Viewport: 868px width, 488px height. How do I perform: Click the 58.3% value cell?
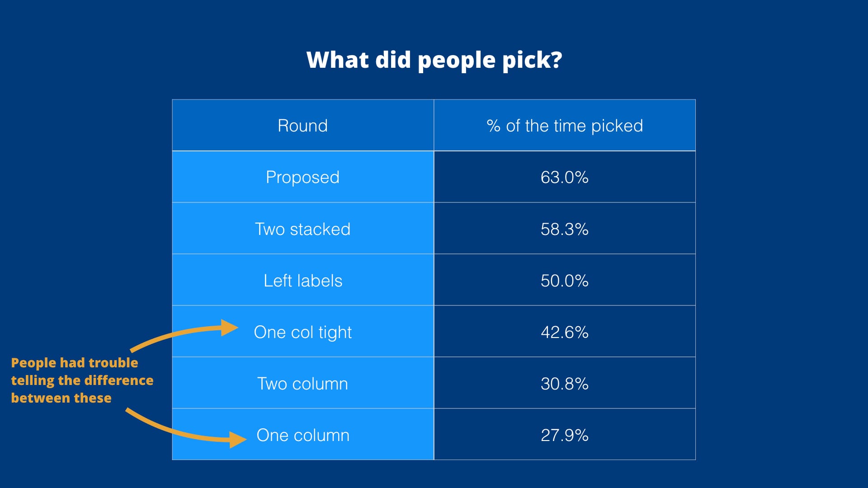(564, 229)
